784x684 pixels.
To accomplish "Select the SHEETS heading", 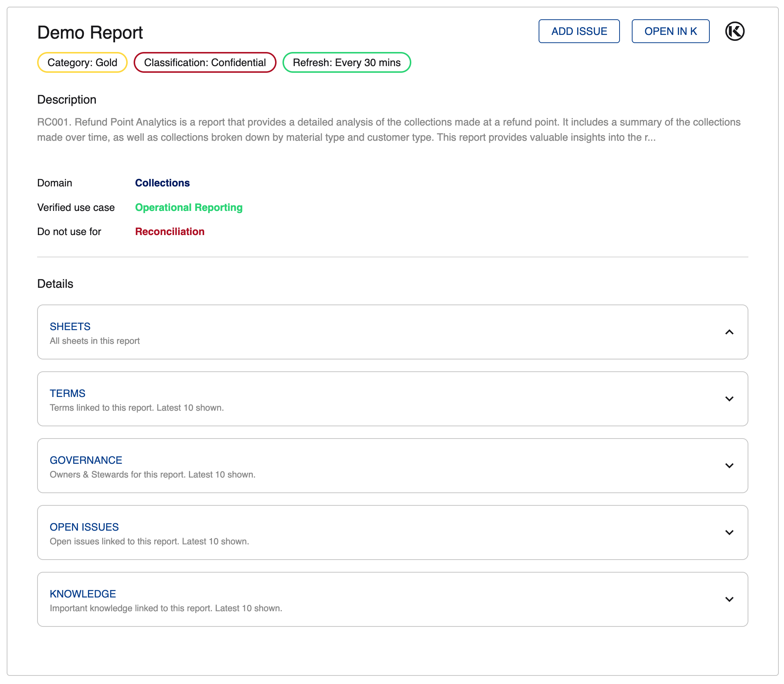I will click(70, 326).
